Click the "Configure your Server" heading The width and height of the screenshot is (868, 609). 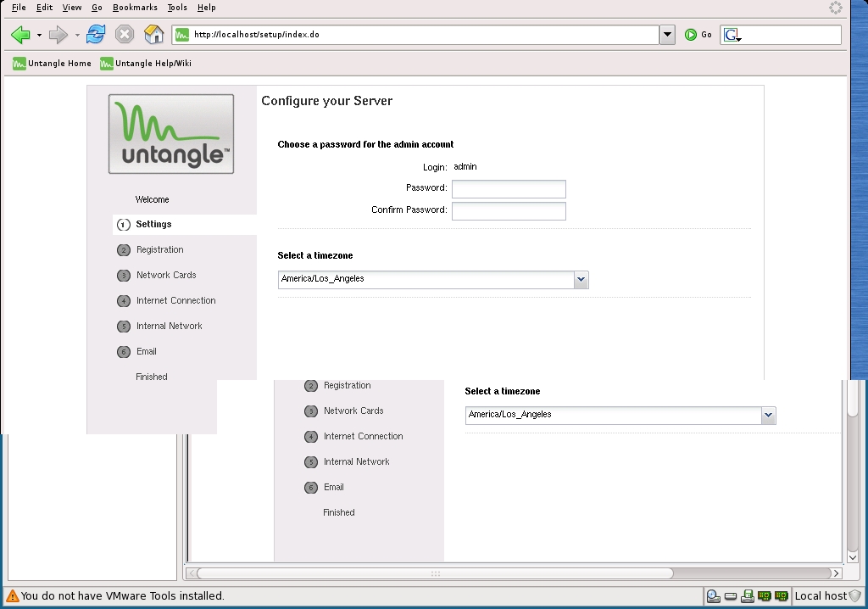[326, 101]
